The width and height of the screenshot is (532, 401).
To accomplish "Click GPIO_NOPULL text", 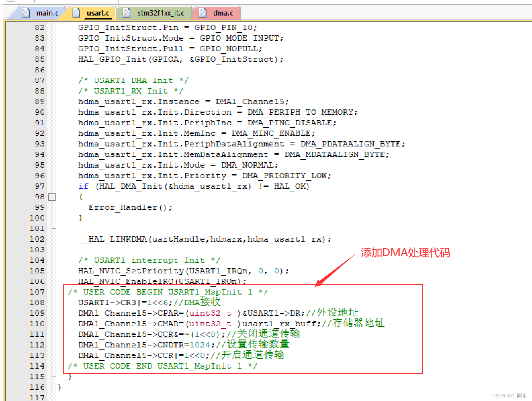I will click(x=229, y=49).
